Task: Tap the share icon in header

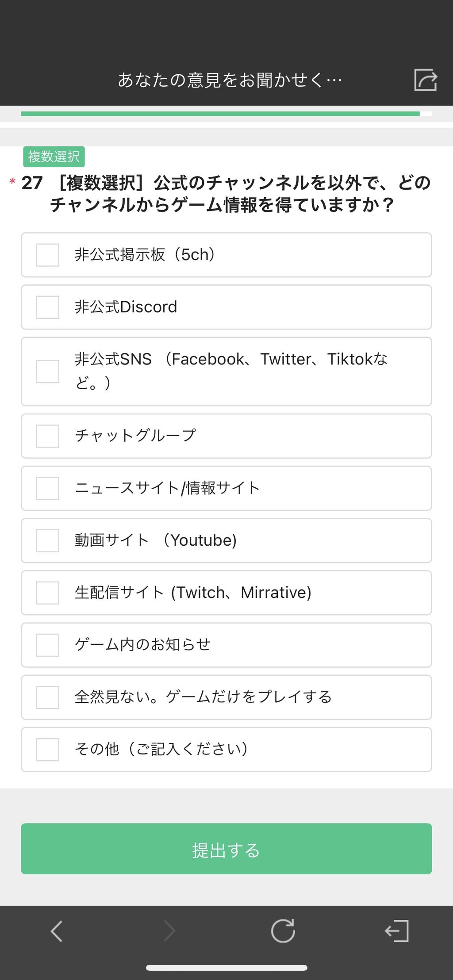Action: click(426, 80)
